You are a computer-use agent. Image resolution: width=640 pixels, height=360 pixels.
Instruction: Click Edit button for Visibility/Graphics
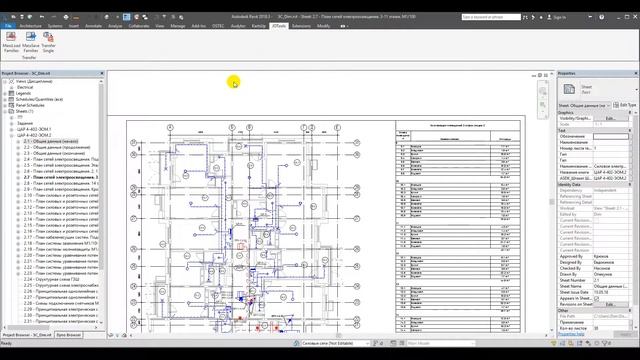point(611,118)
